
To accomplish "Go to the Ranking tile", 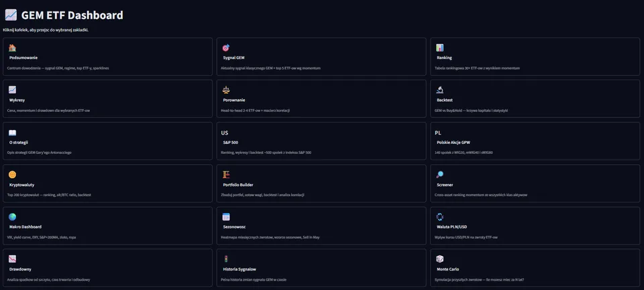I will pos(535,57).
